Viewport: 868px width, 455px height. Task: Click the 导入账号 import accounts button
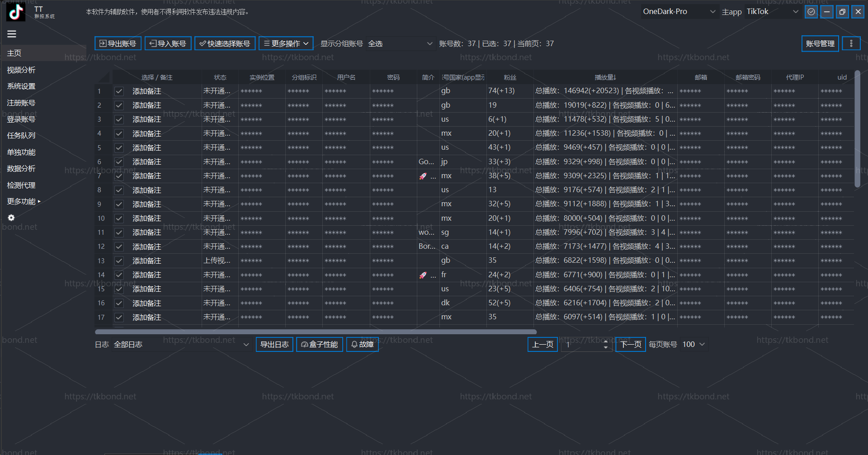(x=168, y=43)
